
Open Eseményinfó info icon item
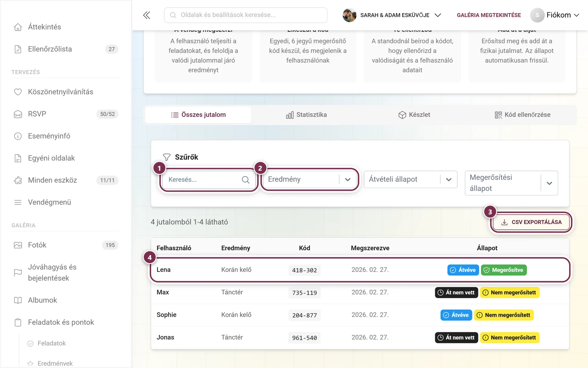18,136
